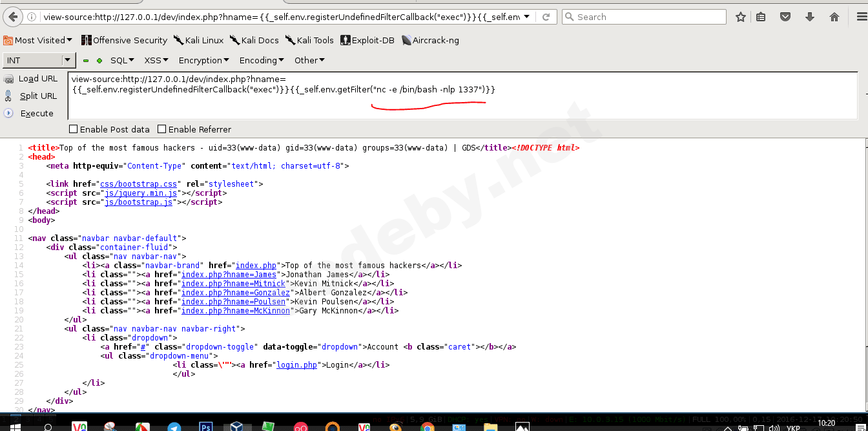Image resolution: width=868 pixels, height=431 pixels.
Task: Open the Kali Tools bookmark
Action: [309, 40]
